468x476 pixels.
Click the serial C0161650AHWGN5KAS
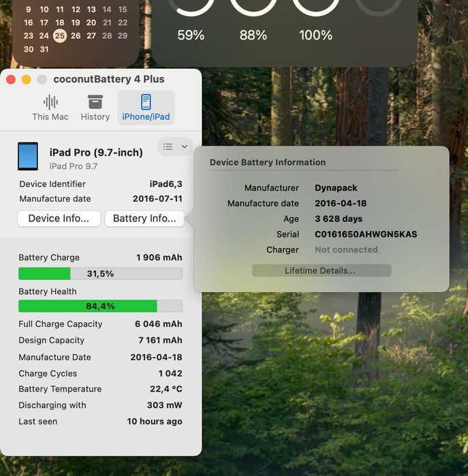[366, 234]
